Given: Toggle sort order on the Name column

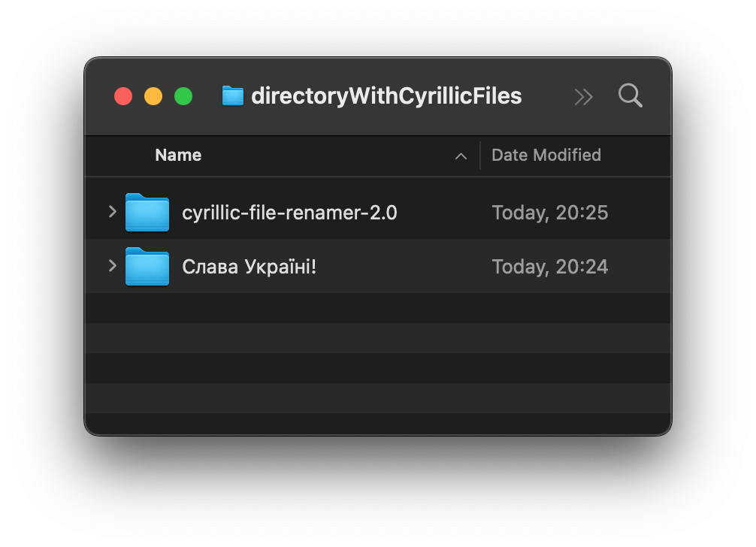Looking at the screenshot, I should coord(178,156).
